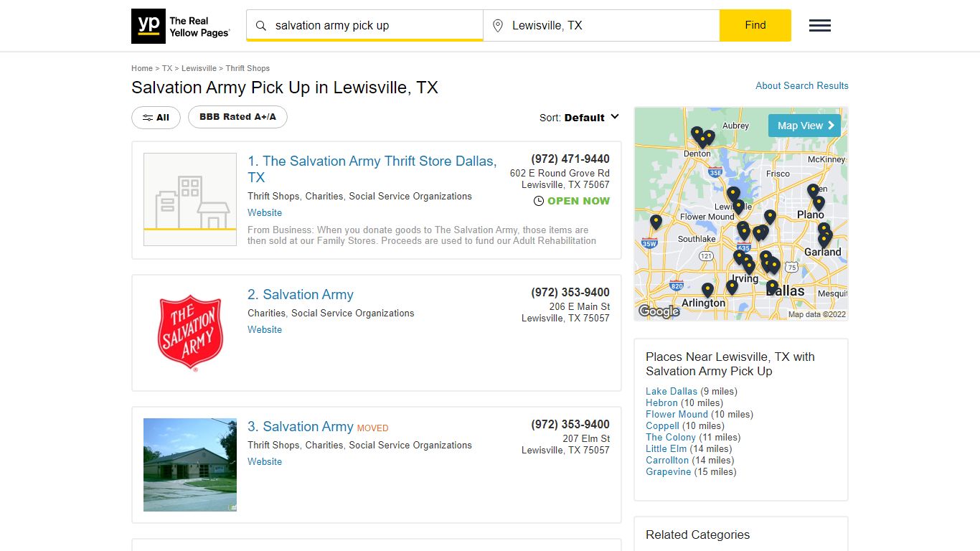Open Coppell nearby place link
Viewport: 980px width, 551px height.
[x=662, y=426]
